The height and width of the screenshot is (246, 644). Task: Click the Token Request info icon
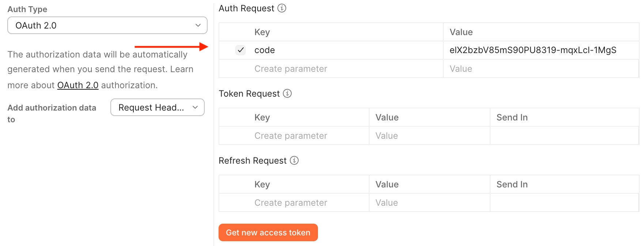pyautogui.click(x=287, y=93)
